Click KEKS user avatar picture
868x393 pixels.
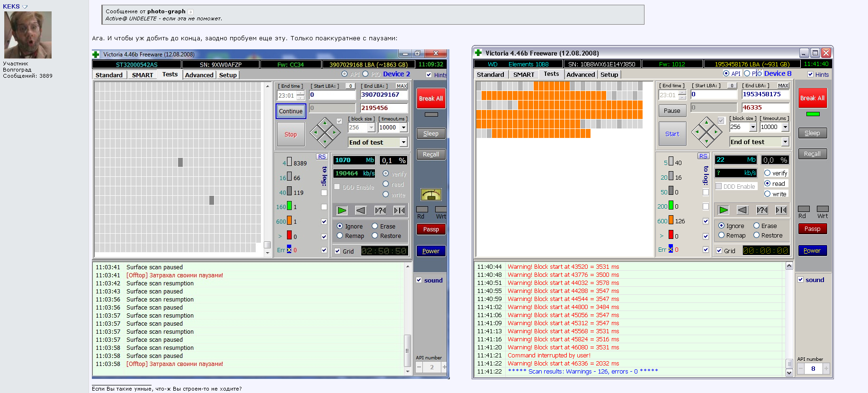coord(28,35)
